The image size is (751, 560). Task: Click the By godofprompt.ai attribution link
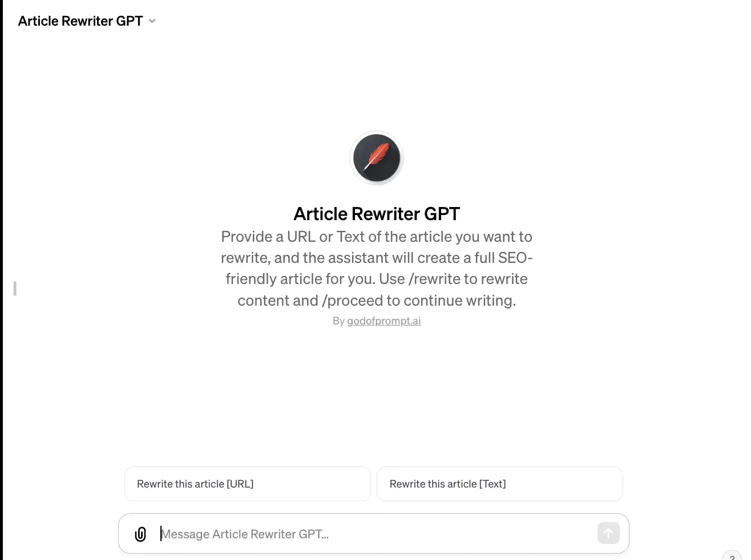377,320
